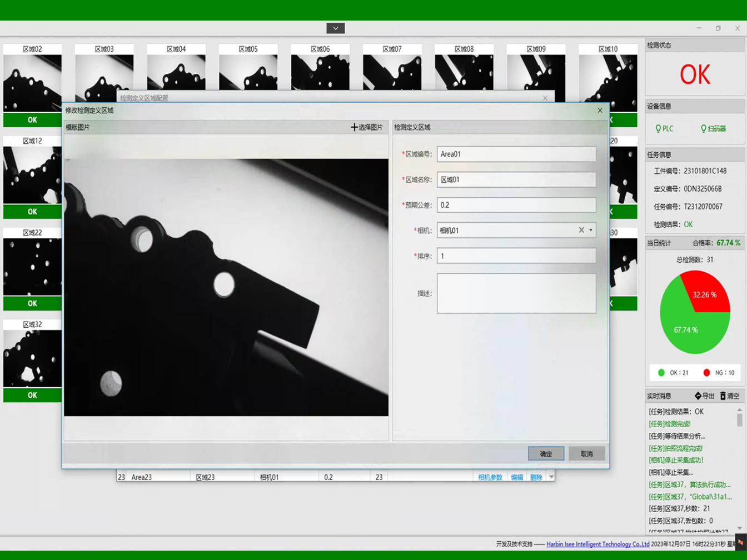
Task: Click the clear (清空) trash icon
Action: 723,396
